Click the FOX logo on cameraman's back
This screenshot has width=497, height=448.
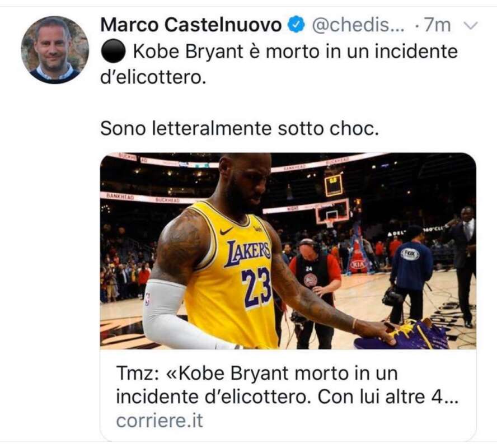pyautogui.click(x=410, y=253)
